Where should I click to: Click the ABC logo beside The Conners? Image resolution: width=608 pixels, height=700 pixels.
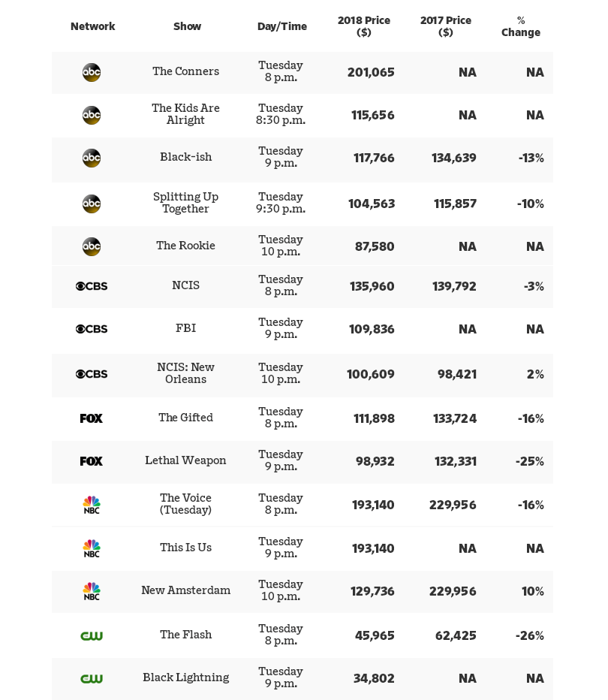92,72
